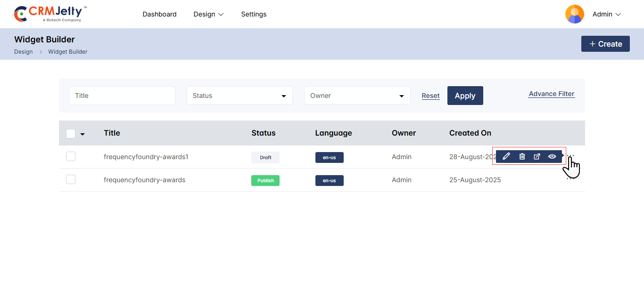Image resolution: width=644 pixels, height=282 pixels.
Task: Open the Status filter dropdown
Action: click(x=239, y=96)
